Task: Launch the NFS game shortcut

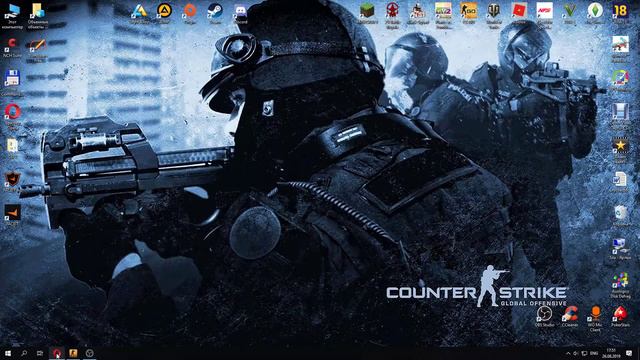Action: 544,15
